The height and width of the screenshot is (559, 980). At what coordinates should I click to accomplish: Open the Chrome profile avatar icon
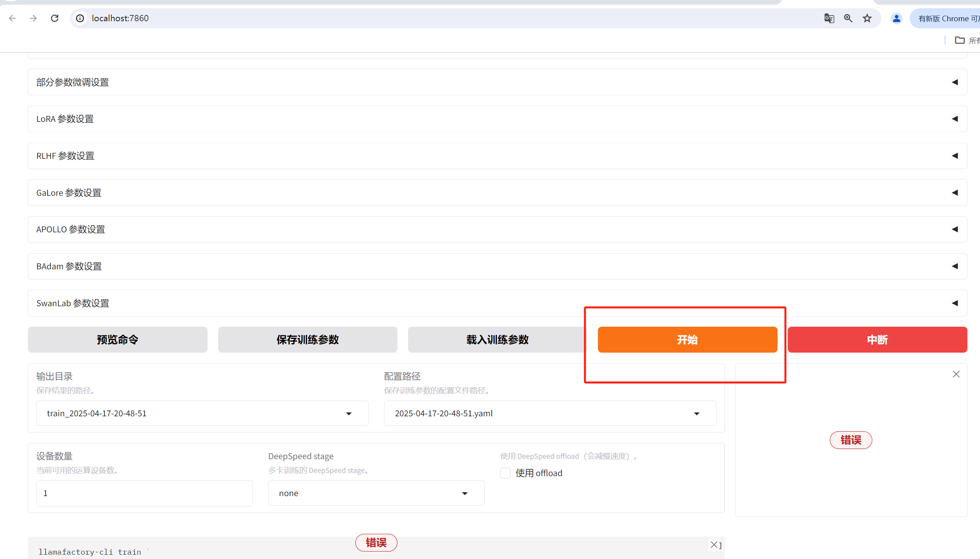pyautogui.click(x=896, y=18)
